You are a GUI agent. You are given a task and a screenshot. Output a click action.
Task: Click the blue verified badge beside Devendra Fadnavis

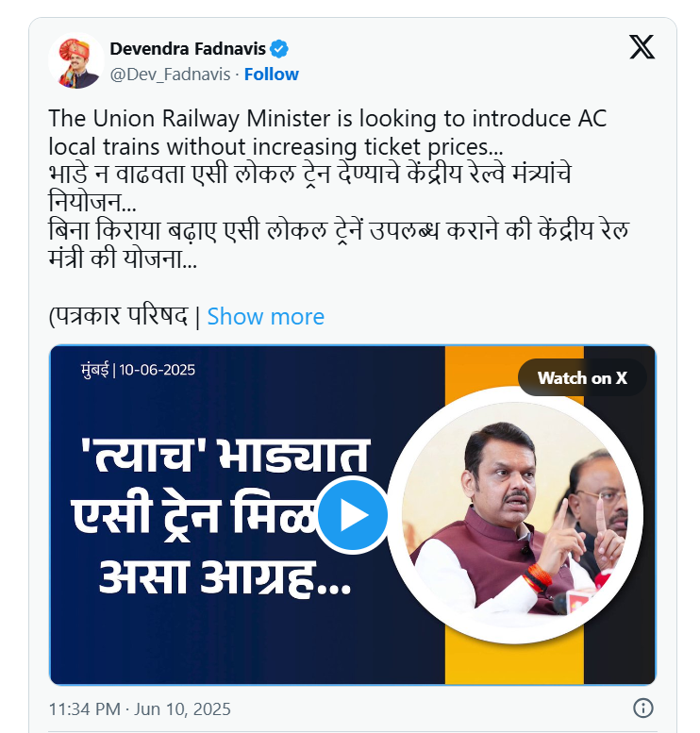279,49
